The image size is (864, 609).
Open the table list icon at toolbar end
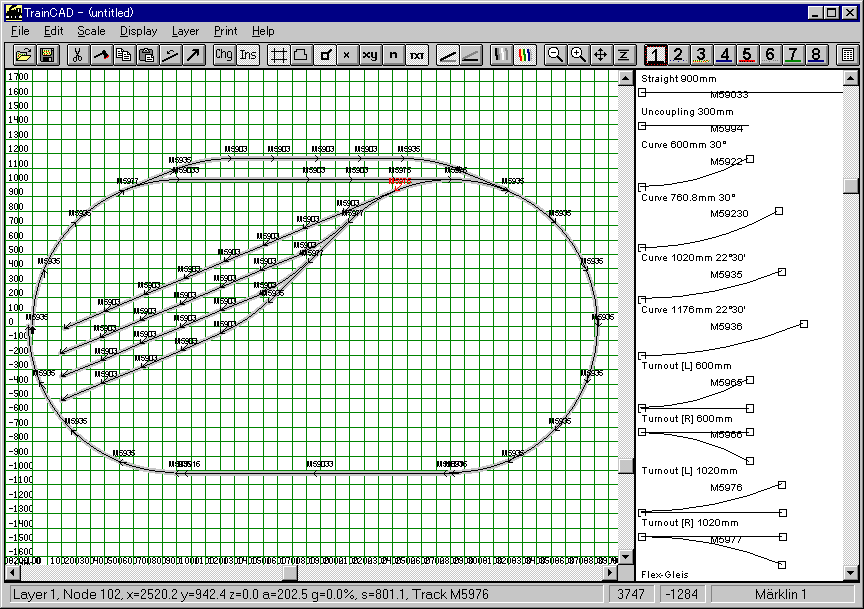coord(848,55)
